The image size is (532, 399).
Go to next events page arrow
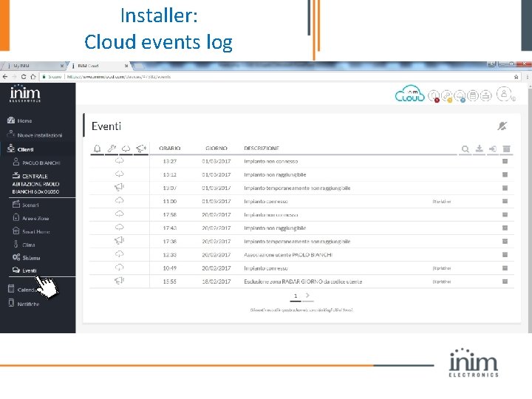(x=307, y=296)
